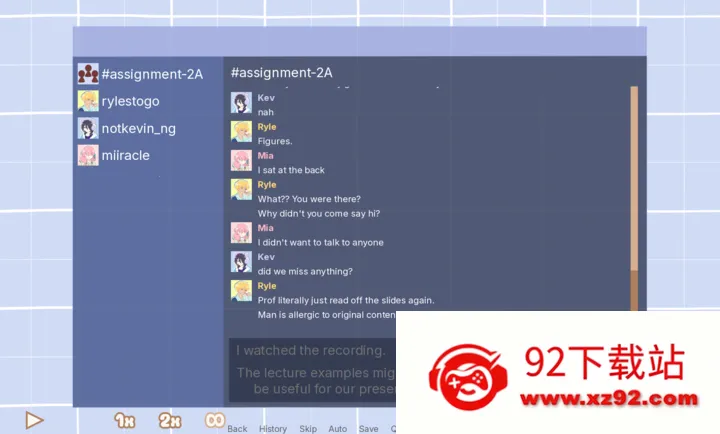The height and width of the screenshot is (434, 720).
Task: Select the infinity speed icon
Action: (215, 421)
